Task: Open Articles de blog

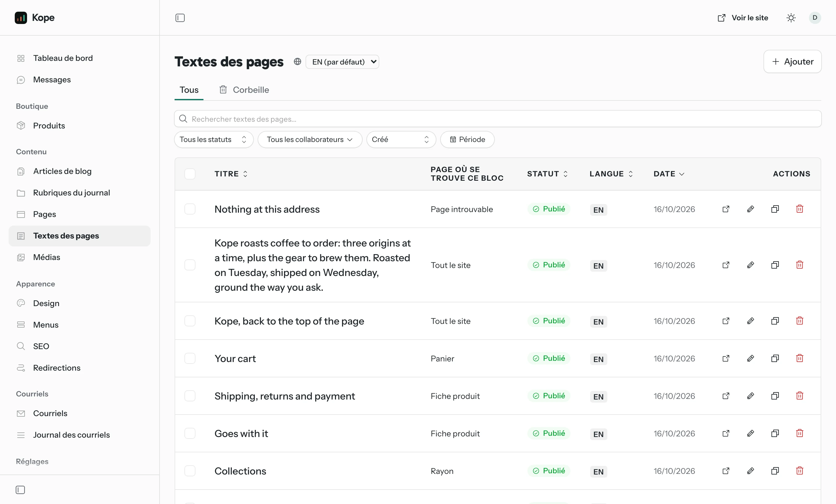Action: [x=80, y=171]
